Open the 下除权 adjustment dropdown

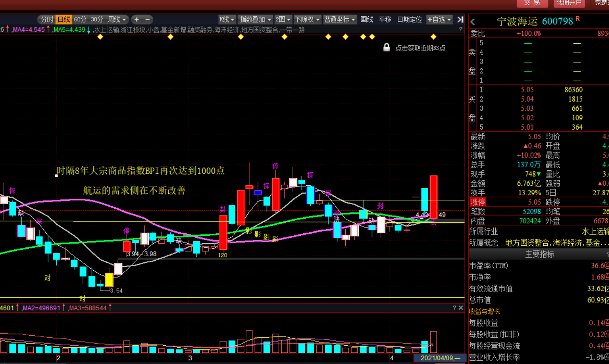(307, 20)
